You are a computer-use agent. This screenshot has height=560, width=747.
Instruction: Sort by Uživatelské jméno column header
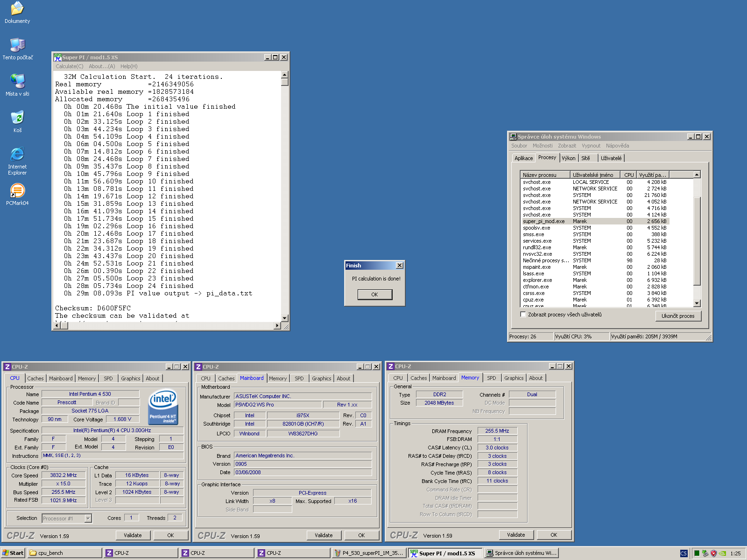click(596, 175)
